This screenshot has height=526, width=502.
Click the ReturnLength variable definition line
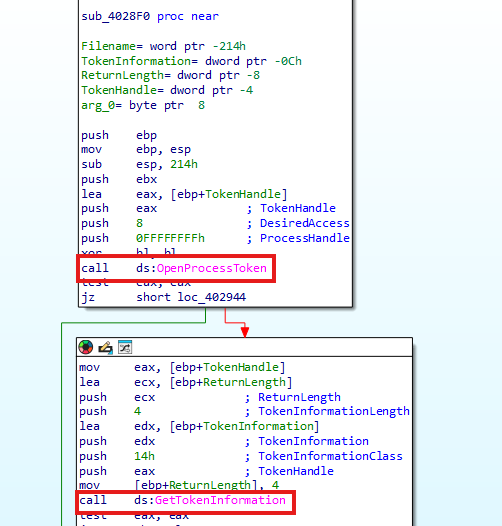pos(170,75)
